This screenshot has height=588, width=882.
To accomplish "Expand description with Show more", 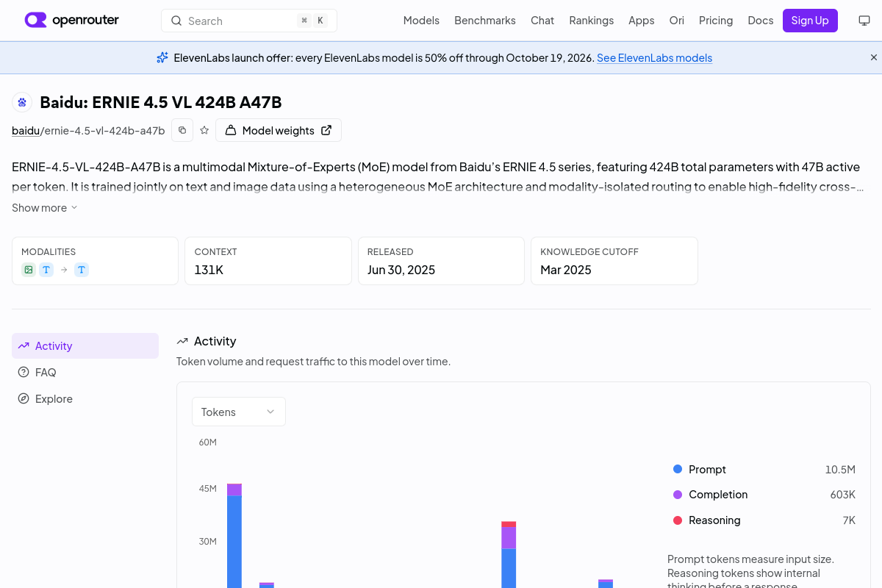I will click(44, 208).
